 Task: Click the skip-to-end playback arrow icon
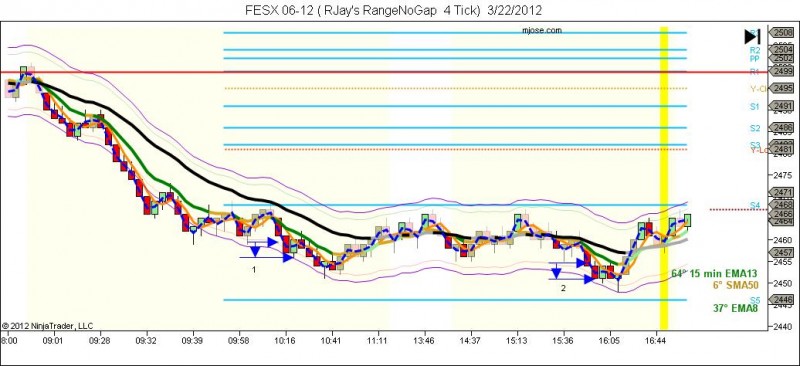(752, 36)
